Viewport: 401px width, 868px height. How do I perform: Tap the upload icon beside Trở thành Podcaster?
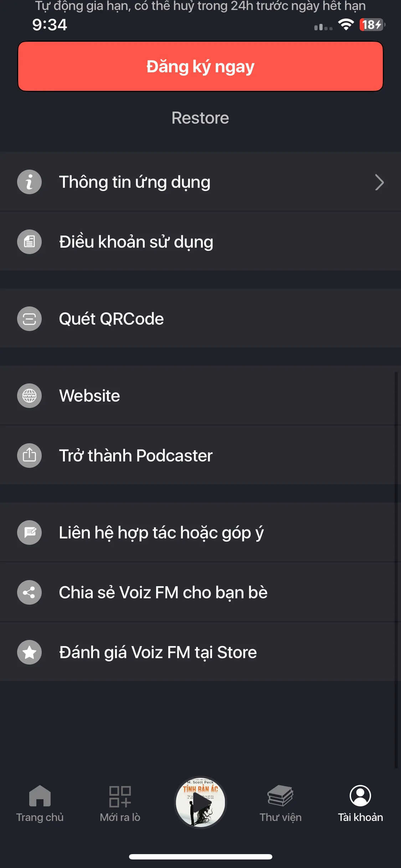[x=29, y=456]
